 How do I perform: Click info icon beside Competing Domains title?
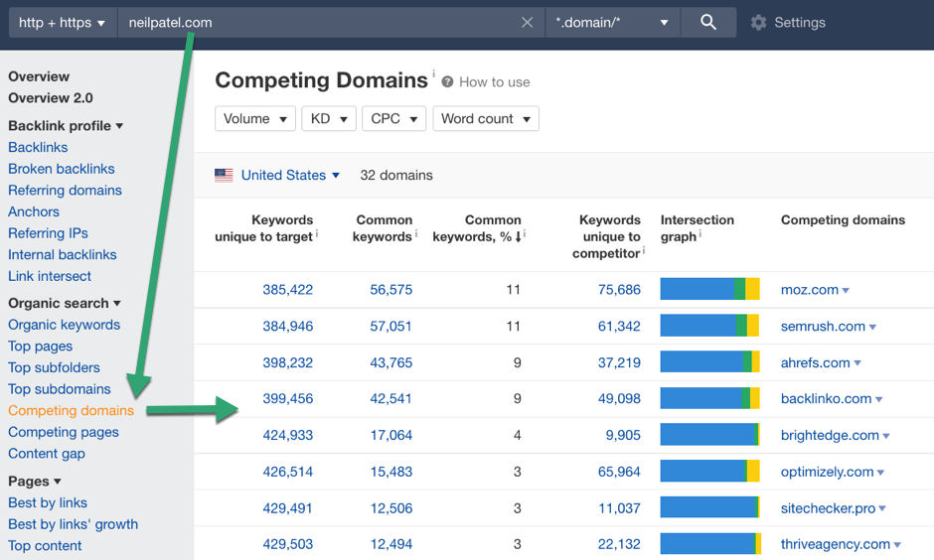[433, 73]
